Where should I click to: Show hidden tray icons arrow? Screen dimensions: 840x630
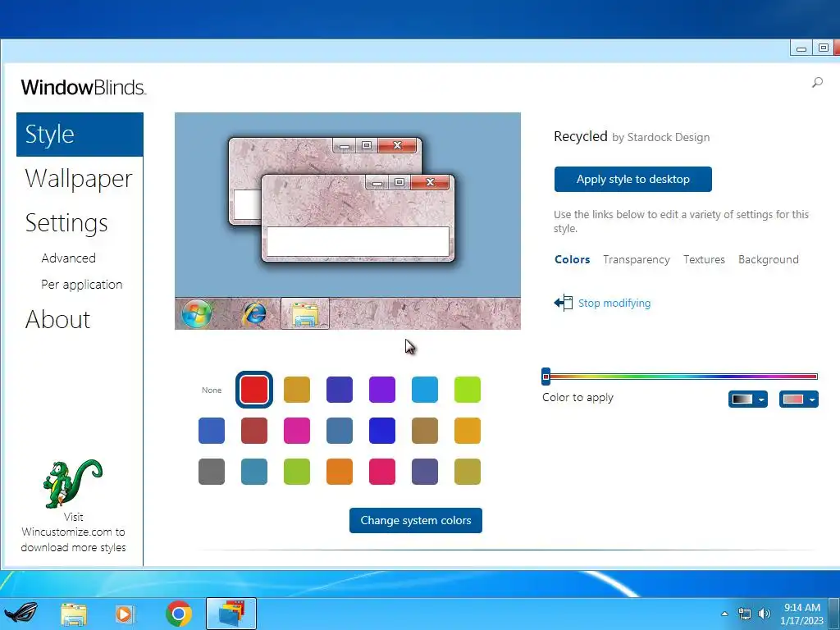724,614
